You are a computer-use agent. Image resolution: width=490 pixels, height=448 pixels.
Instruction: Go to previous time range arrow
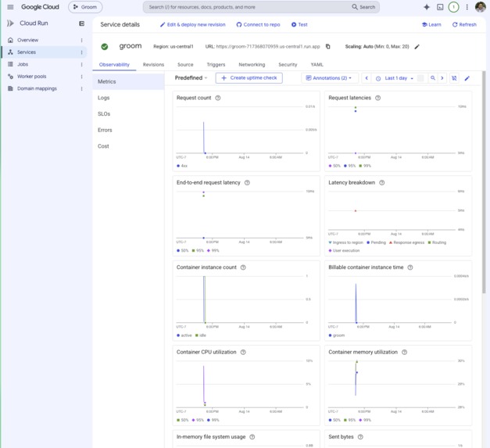coord(367,78)
